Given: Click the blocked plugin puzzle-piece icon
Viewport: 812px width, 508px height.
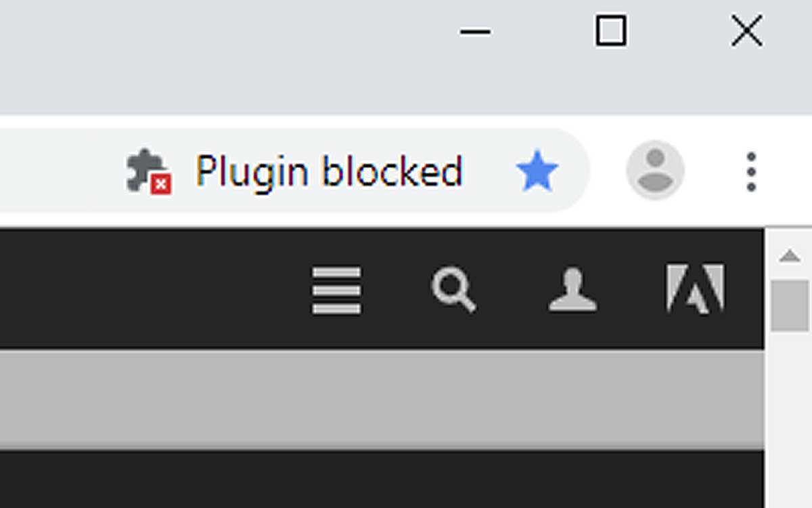Looking at the screenshot, I should click(x=149, y=171).
